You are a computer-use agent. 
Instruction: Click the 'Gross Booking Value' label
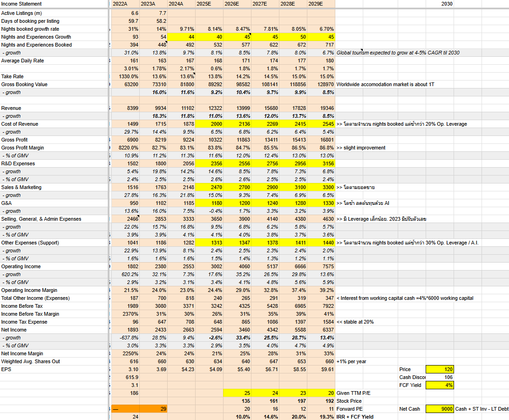[24, 84]
